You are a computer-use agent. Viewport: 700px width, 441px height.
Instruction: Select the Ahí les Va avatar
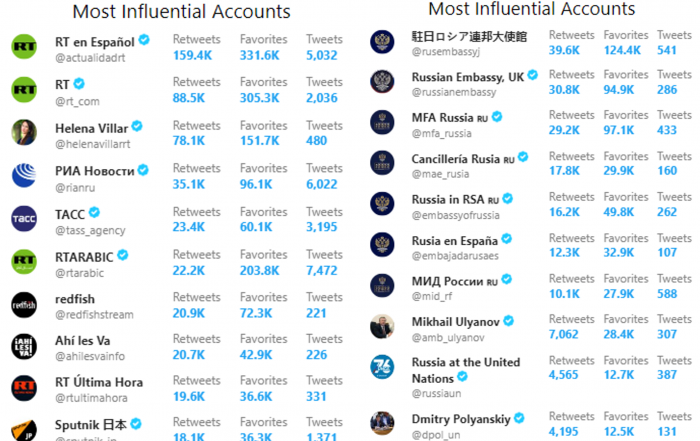pos(24,346)
